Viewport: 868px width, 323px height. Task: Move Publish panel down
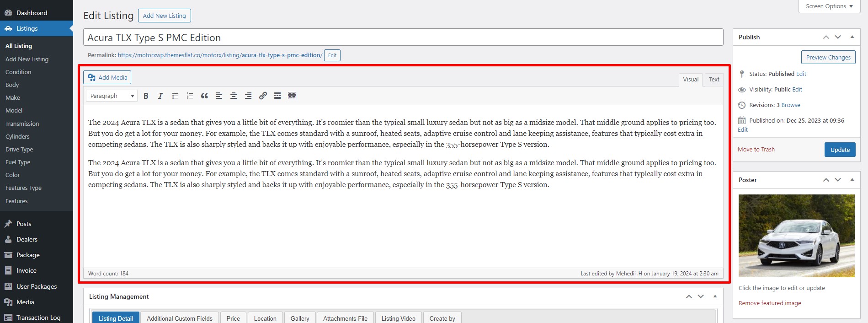(x=838, y=37)
